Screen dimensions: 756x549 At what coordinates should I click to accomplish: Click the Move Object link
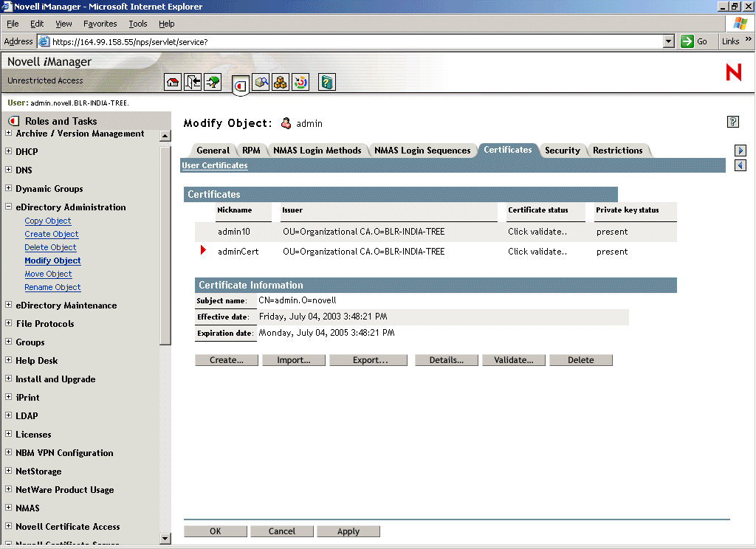48,274
